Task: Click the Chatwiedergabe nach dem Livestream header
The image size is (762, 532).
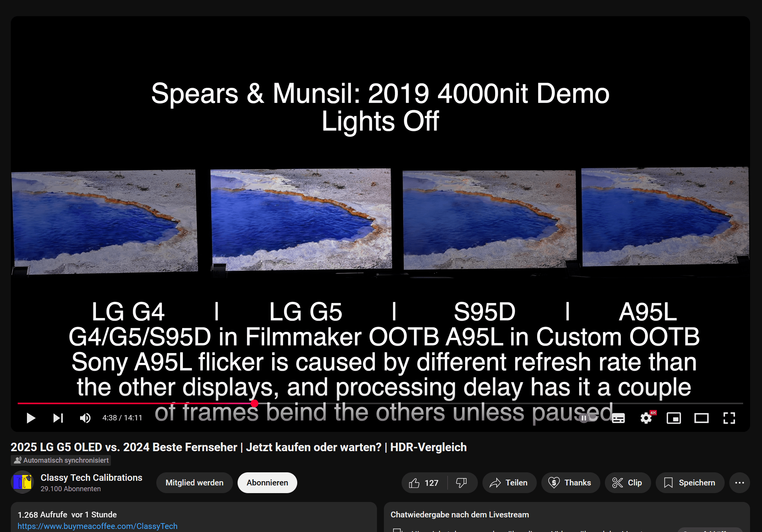Action: tap(460, 515)
